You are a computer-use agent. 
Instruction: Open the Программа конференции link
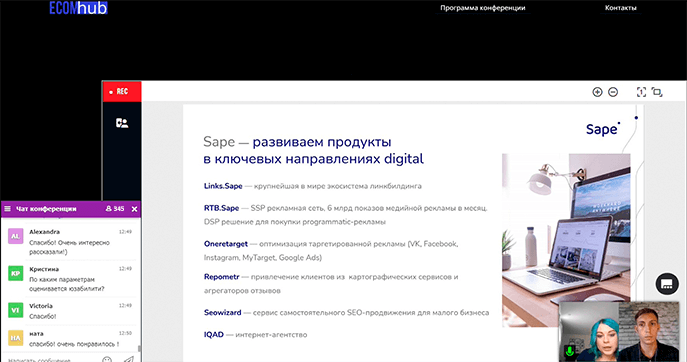[482, 8]
